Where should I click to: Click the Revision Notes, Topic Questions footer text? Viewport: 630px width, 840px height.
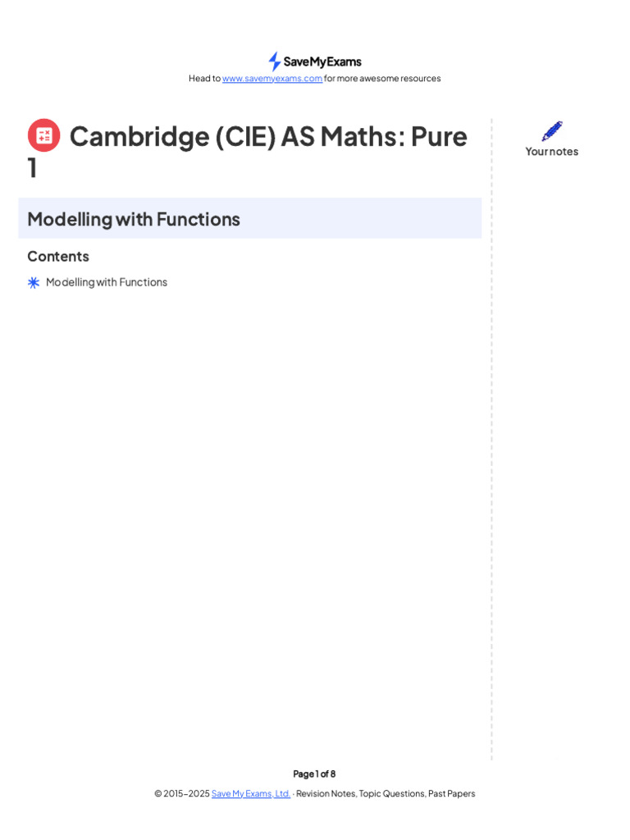tap(386, 793)
